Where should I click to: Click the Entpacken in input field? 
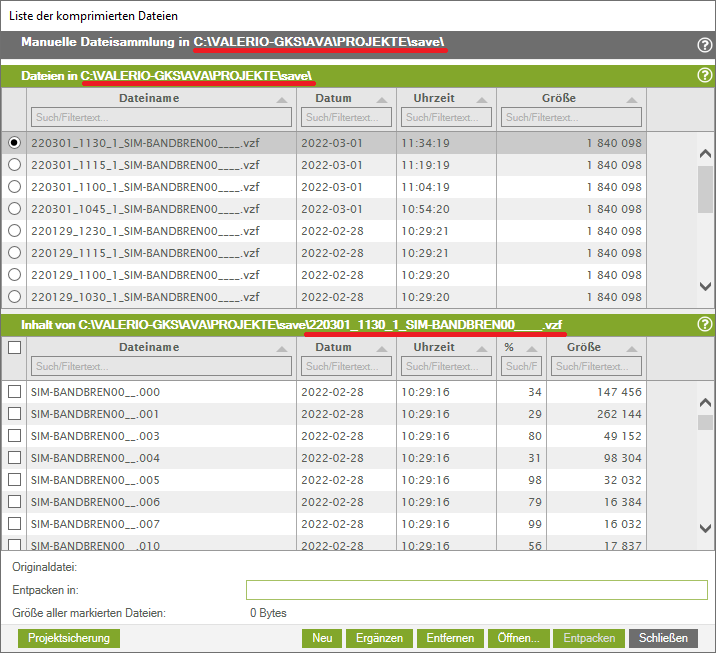[476, 590]
